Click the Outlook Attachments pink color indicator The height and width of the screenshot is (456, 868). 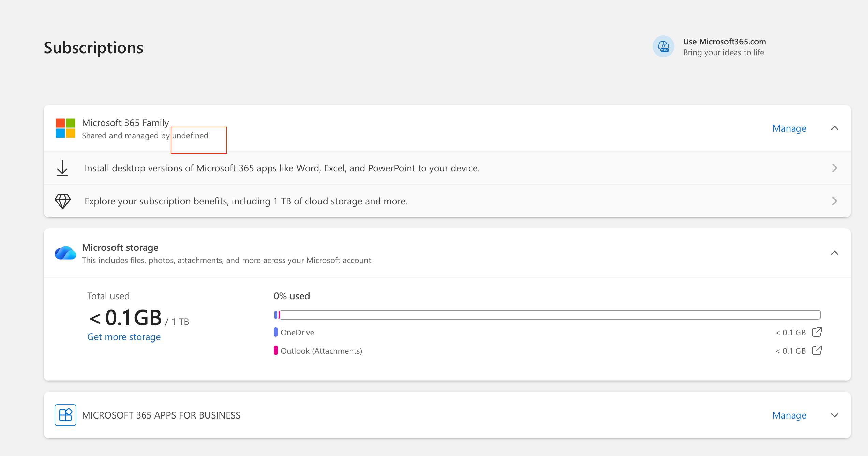pyautogui.click(x=275, y=350)
